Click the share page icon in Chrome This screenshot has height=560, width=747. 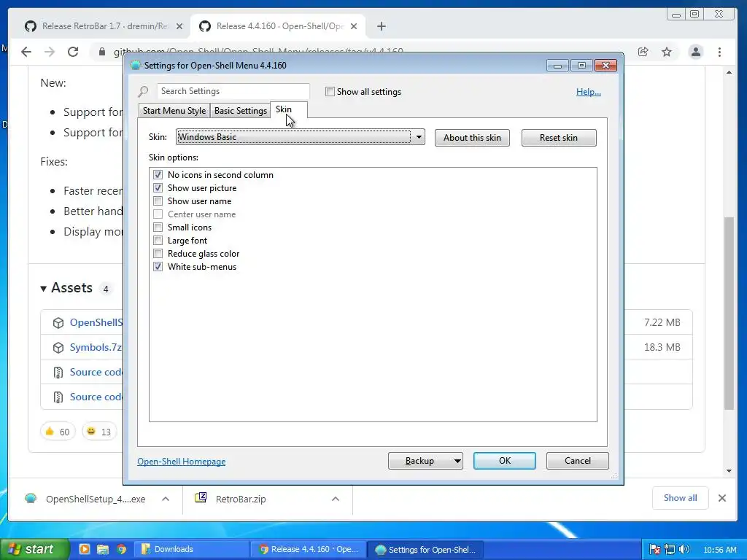coord(643,52)
